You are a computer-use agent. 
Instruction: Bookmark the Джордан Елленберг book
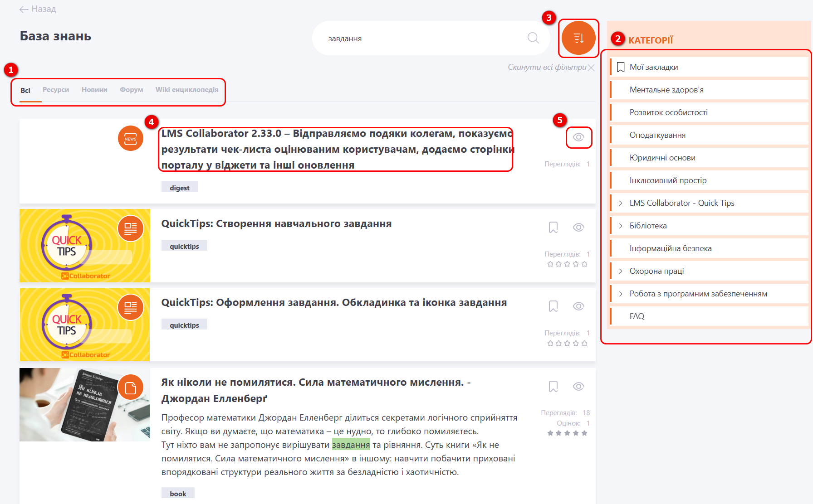(x=553, y=386)
